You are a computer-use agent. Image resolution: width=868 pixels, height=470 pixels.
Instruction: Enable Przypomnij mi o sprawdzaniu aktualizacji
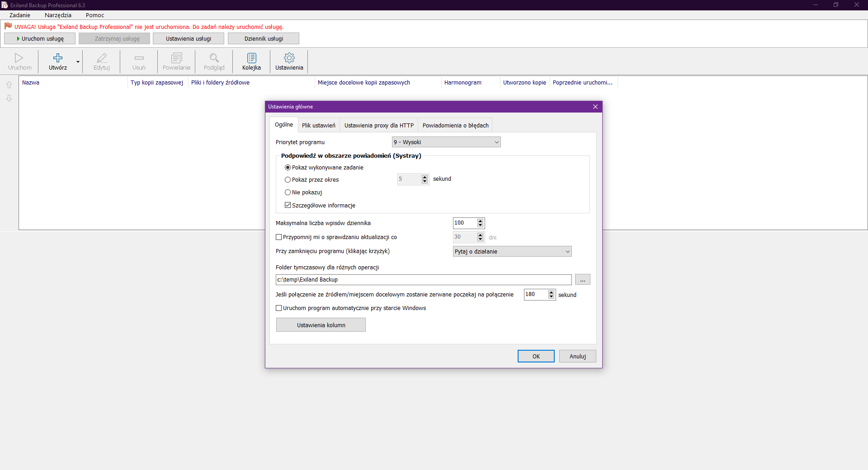[x=278, y=237]
